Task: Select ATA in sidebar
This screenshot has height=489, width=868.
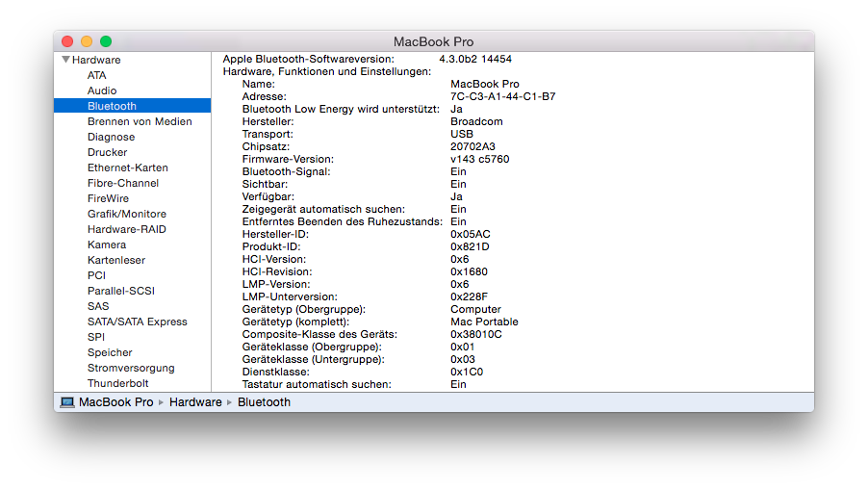Action: (x=96, y=75)
